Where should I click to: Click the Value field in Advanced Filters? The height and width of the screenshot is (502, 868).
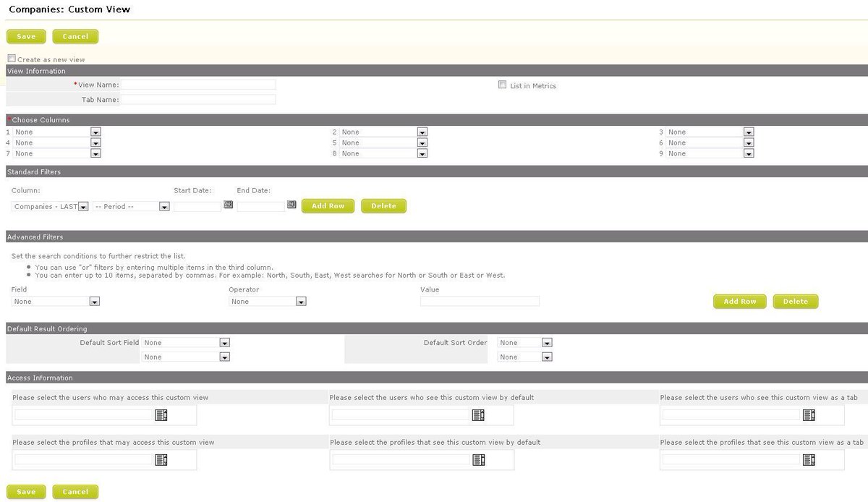[479, 301]
